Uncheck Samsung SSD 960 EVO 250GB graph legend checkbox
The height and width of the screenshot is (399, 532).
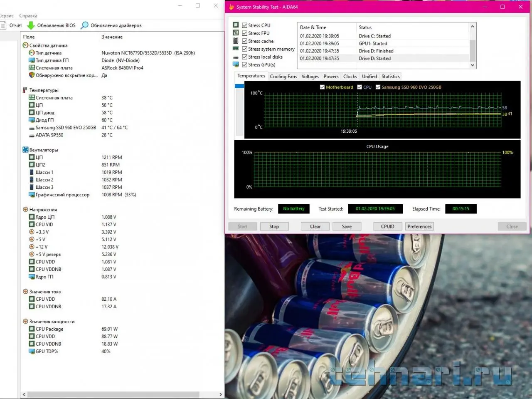[378, 87]
